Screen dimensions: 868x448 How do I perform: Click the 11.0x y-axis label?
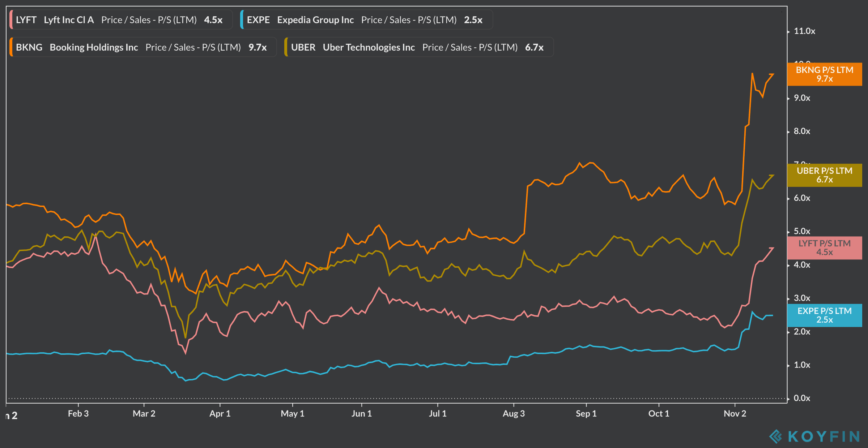(x=805, y=31)
